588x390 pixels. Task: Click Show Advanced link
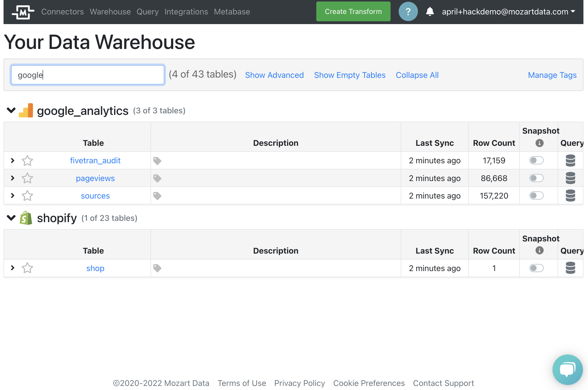pyautogui.click(x=274, y=75)
